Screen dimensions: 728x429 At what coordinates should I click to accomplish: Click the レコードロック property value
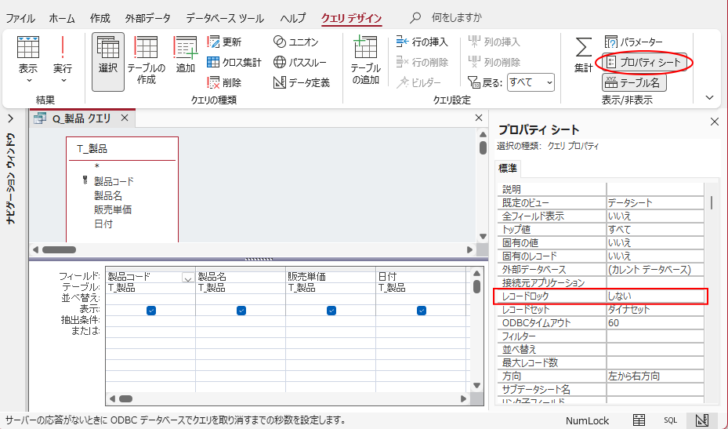655,296
